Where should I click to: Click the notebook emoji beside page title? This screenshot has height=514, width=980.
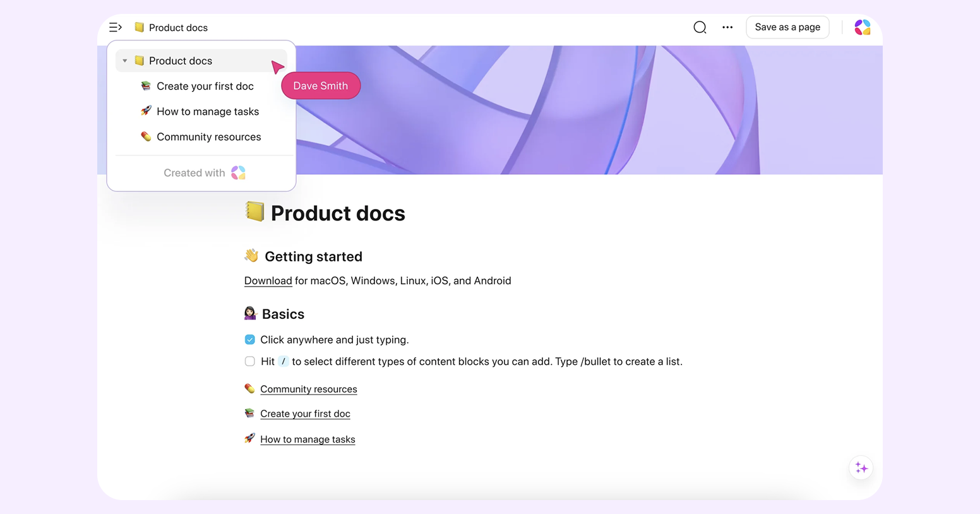point(254,212)
